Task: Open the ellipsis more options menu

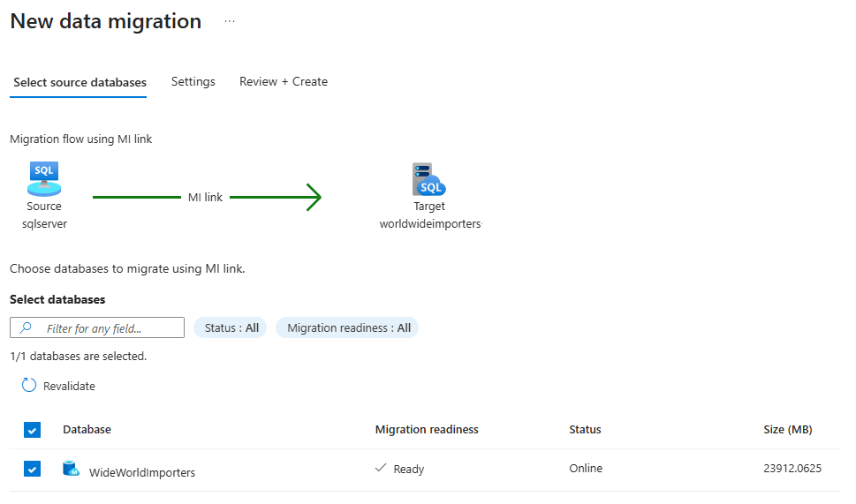Action: pos(230,21)
